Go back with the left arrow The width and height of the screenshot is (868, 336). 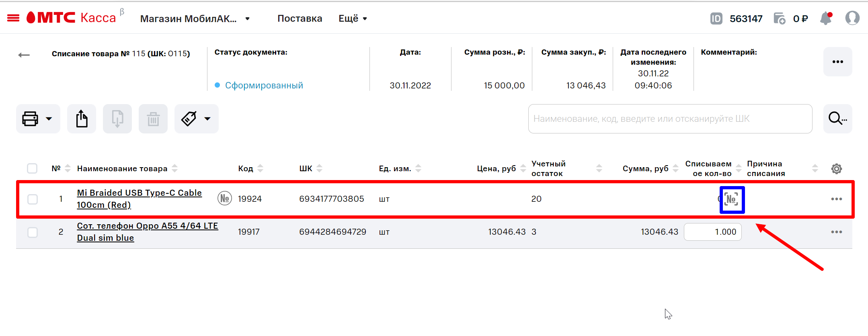[24, 55]
